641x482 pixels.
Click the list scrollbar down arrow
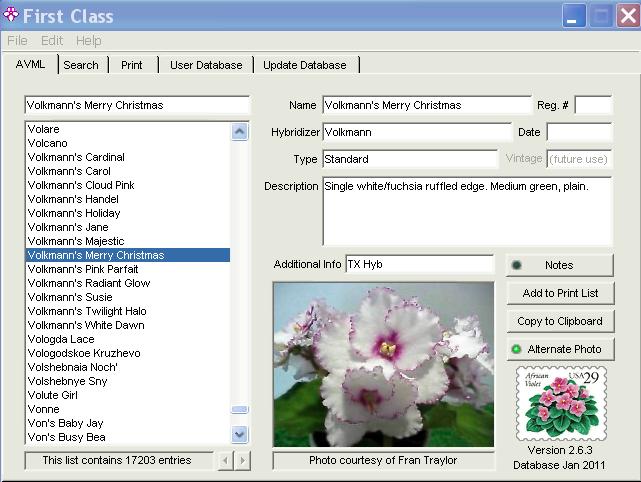240,434
